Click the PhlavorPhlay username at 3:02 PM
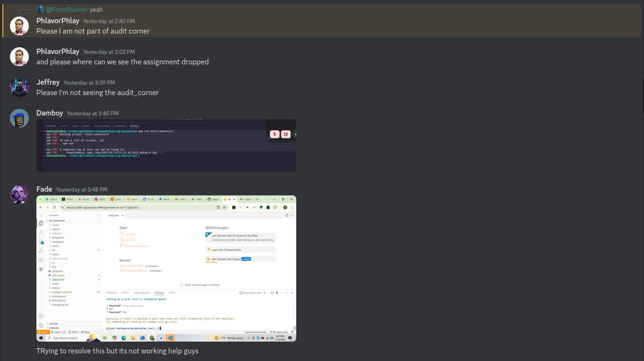 tap(57, 52)
